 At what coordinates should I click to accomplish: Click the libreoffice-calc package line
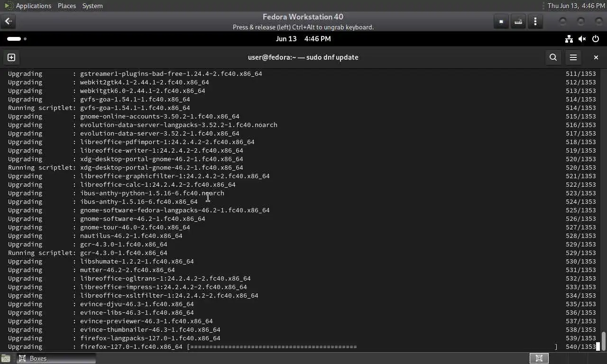(122, 185)
